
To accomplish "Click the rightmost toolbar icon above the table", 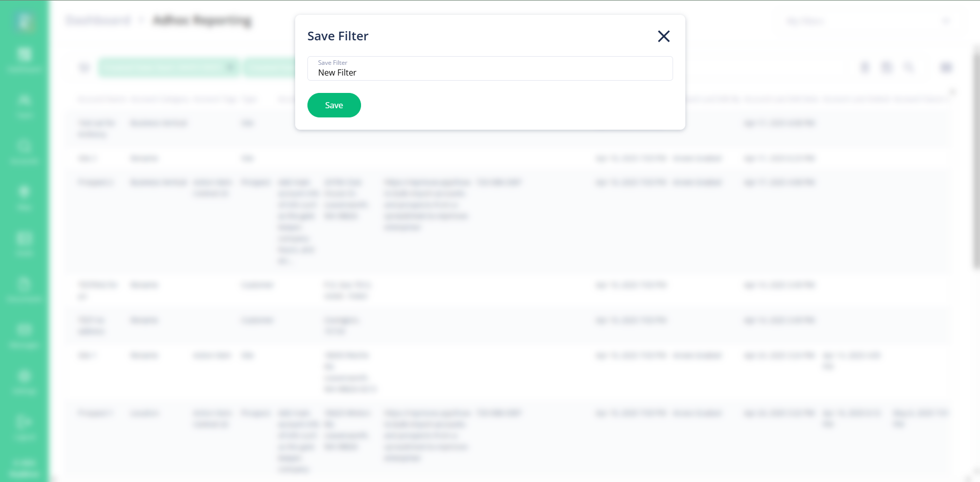I will coord(946,67).
